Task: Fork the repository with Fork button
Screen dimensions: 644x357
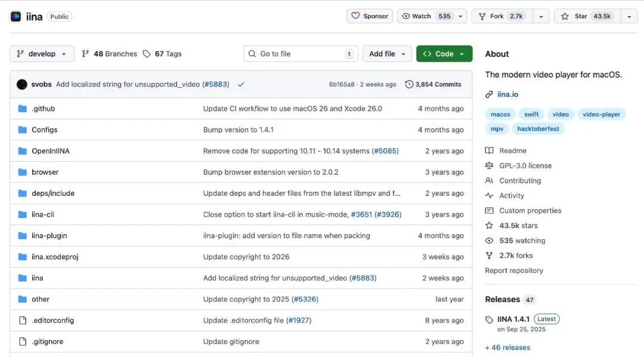Action: pyautogui.click(x=502, y=16)
